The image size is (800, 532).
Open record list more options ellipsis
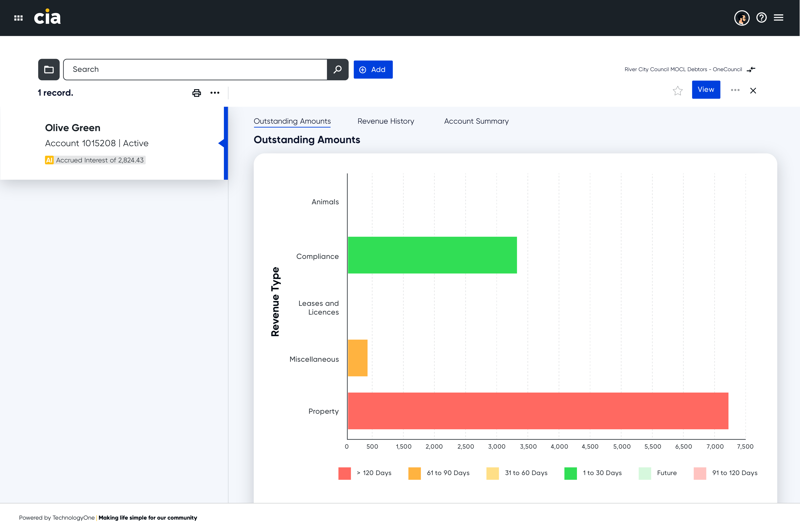215,93
